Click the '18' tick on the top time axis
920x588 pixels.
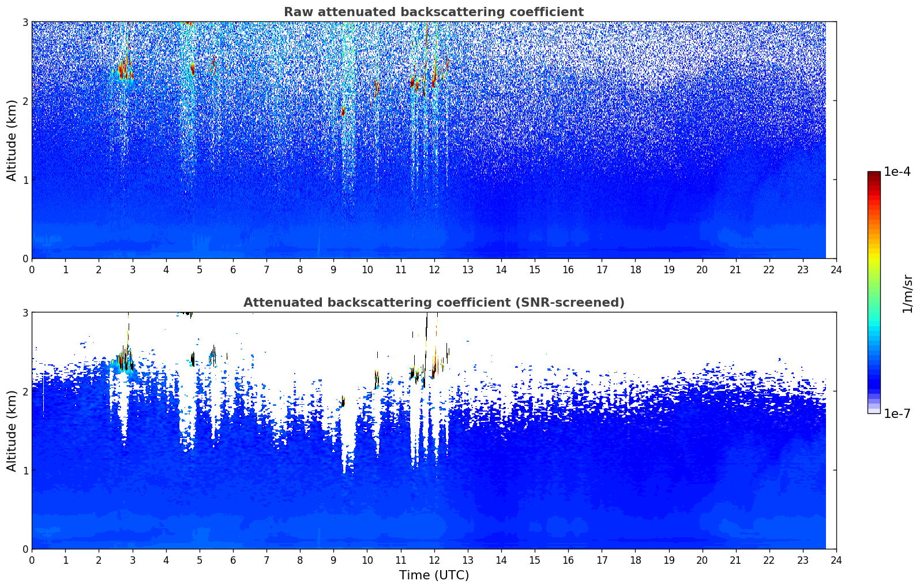pyautogui.click(x=635, y=270)
